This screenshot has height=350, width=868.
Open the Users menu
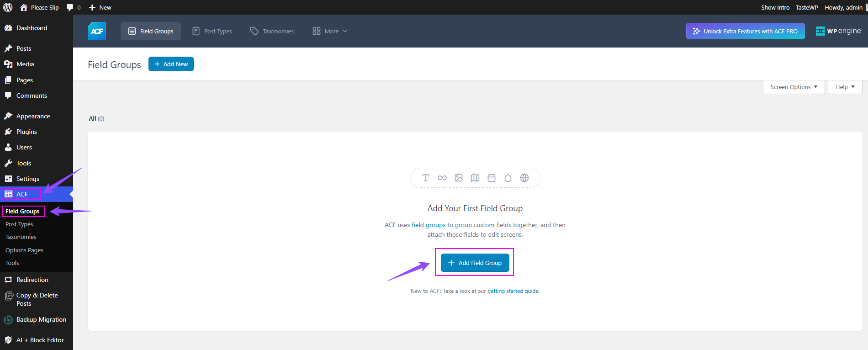(x=37, y=147)
